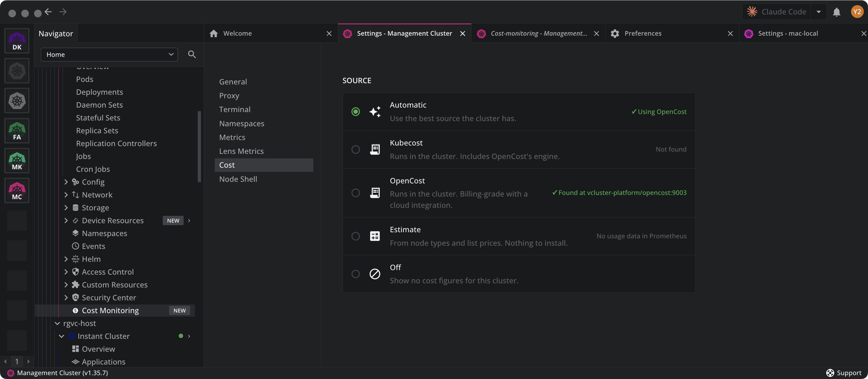This screenshot has width=868, height=379.
Task: Open the FA cluster icon in sidebar
Action: pyautogui.click(x=17, y=131)
